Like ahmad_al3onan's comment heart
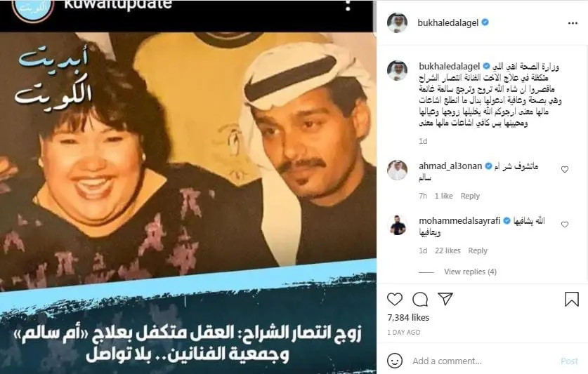 (564, 169)
